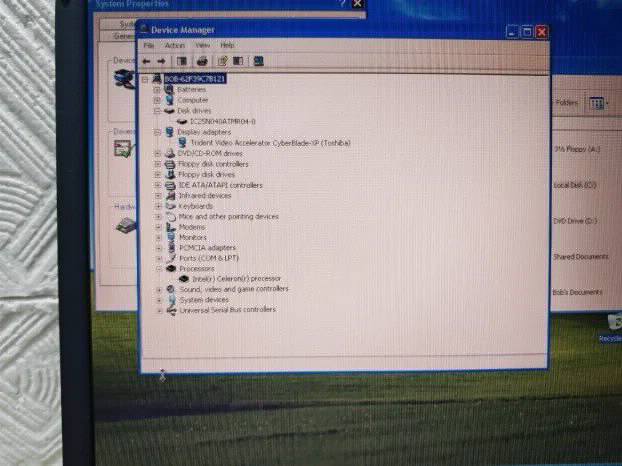Expand the Keyboards category
Screen dimensions: 622x466
pyautogui.click(x=158, y=206)
